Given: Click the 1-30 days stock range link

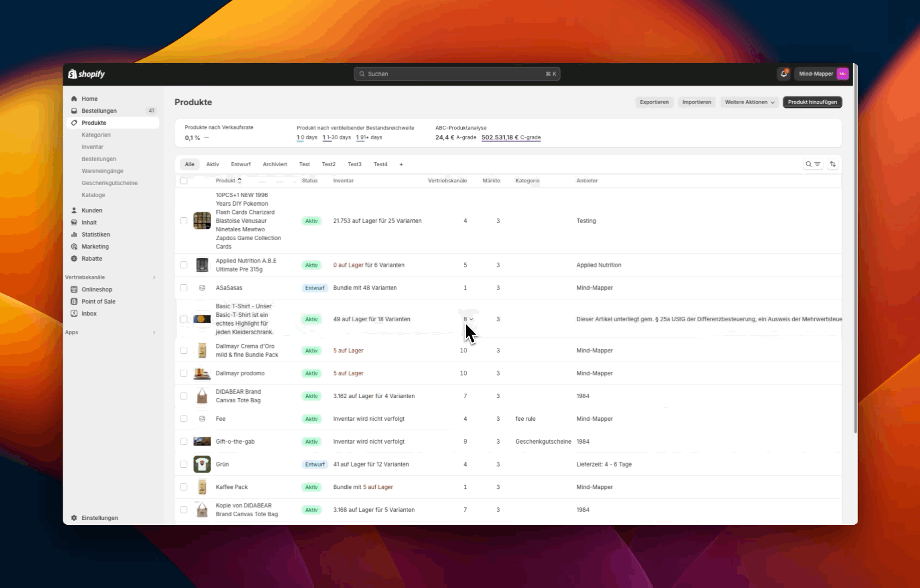Looking at the screenshot, I should (x=337, y=137).
